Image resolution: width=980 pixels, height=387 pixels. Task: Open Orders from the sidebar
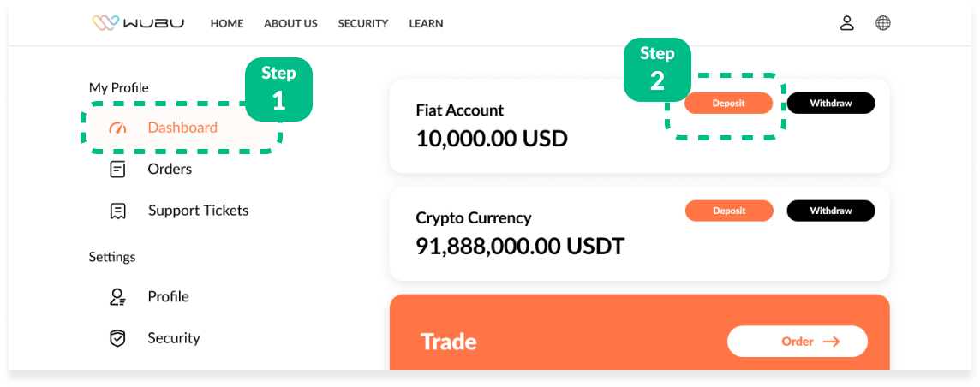tap(170, 170)
